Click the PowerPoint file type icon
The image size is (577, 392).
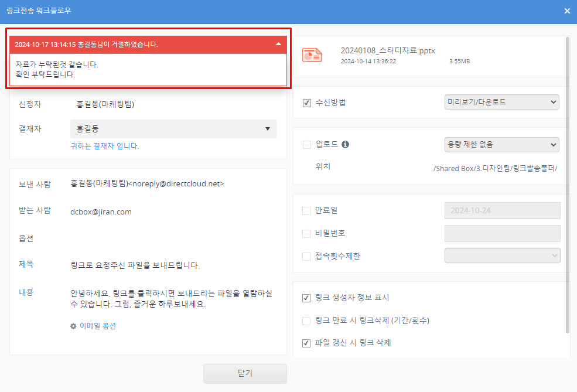coord(312,55)
